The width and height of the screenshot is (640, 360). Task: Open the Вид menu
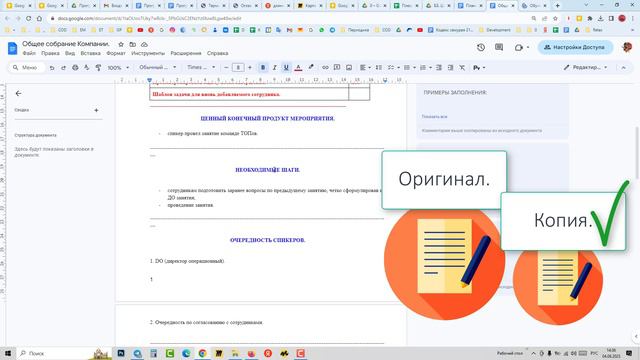70,53
